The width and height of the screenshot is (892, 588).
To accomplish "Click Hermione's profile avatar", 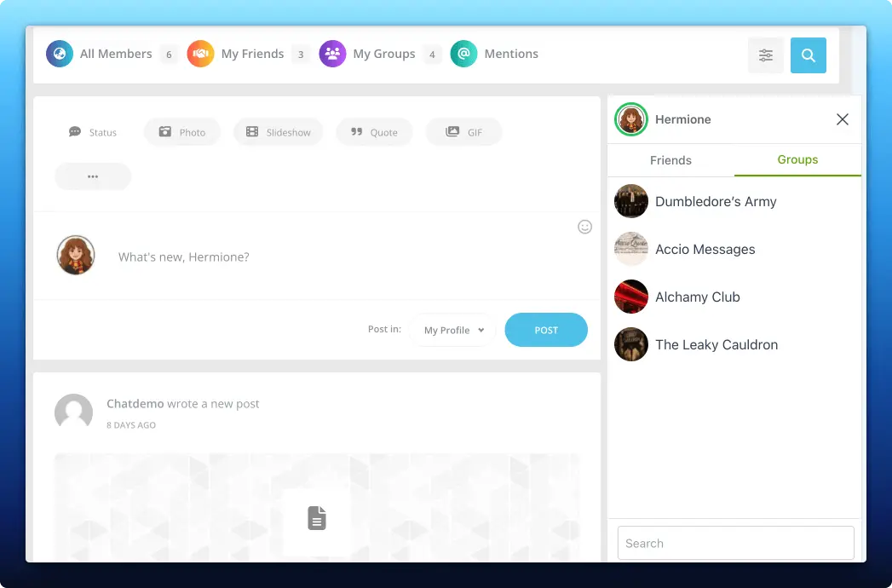I will click(630, 119).
